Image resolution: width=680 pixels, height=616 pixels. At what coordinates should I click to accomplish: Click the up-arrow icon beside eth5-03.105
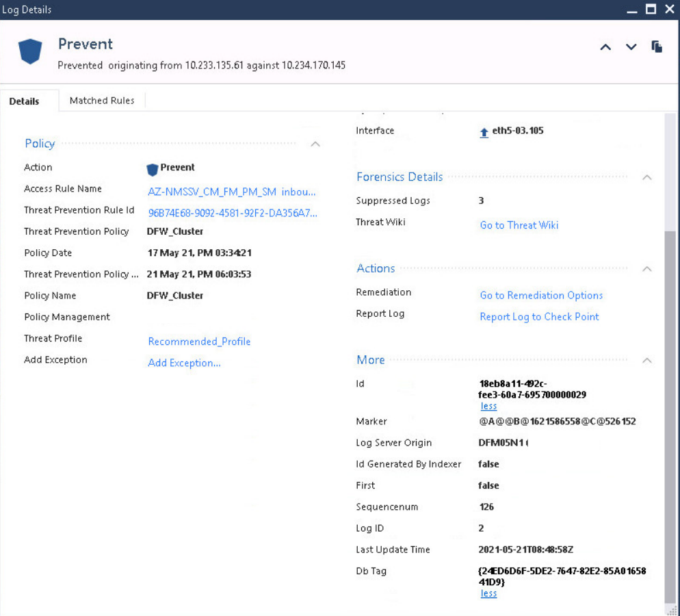[x=484, y=132]
